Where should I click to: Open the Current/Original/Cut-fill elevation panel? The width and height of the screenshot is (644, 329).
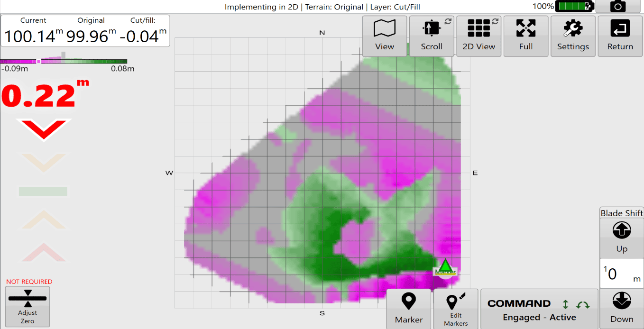click(x=85, y=31)
